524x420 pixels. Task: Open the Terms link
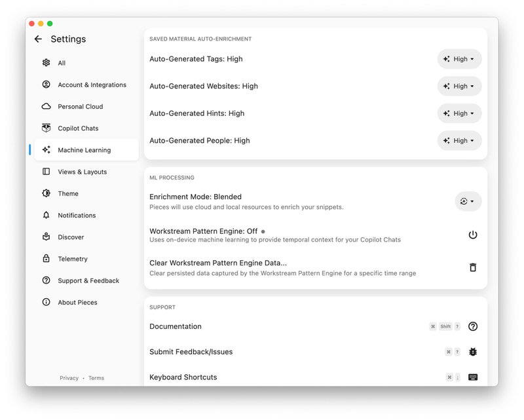point(96,378)
